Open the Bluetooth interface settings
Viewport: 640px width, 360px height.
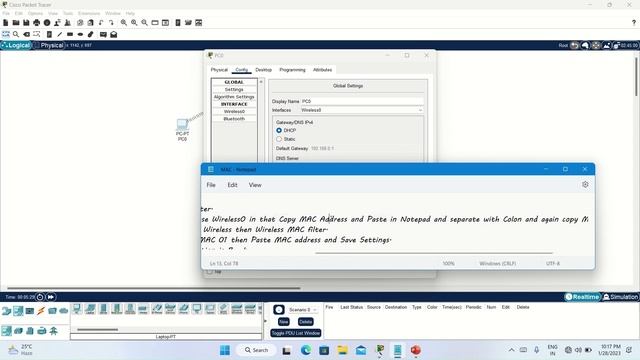pyautogui.click(x=234, y=119)
